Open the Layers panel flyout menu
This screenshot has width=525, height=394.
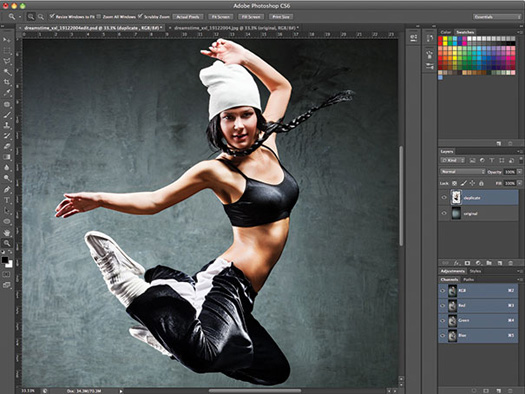(x=519, y=152)
